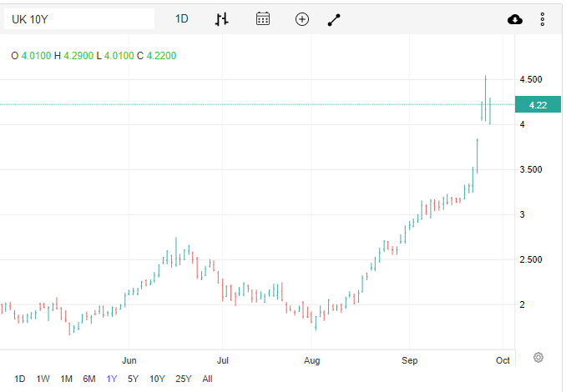The height and width of the screenshot is (392, 566).
Task: Add a comparison with the plus icon
Action: 302,19
